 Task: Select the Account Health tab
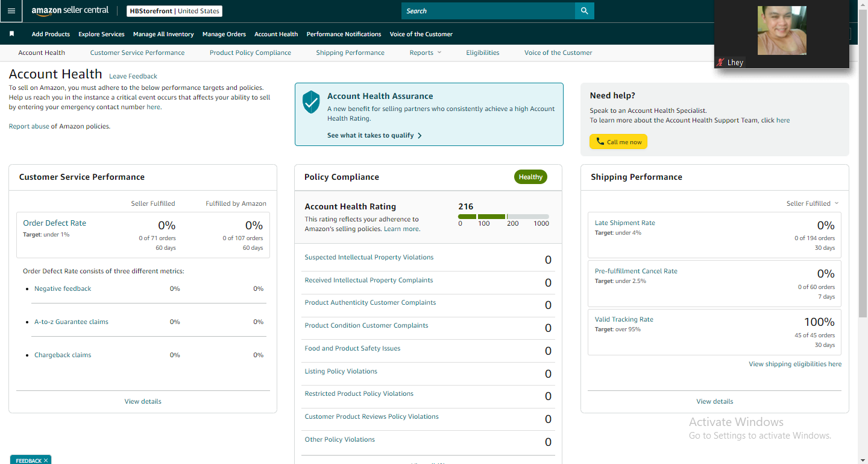click(x=42, y=52)
